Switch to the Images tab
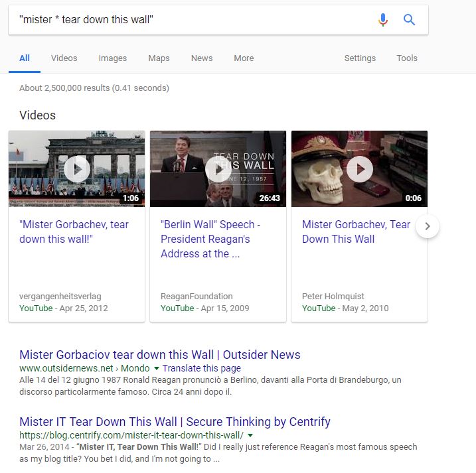 113,58
